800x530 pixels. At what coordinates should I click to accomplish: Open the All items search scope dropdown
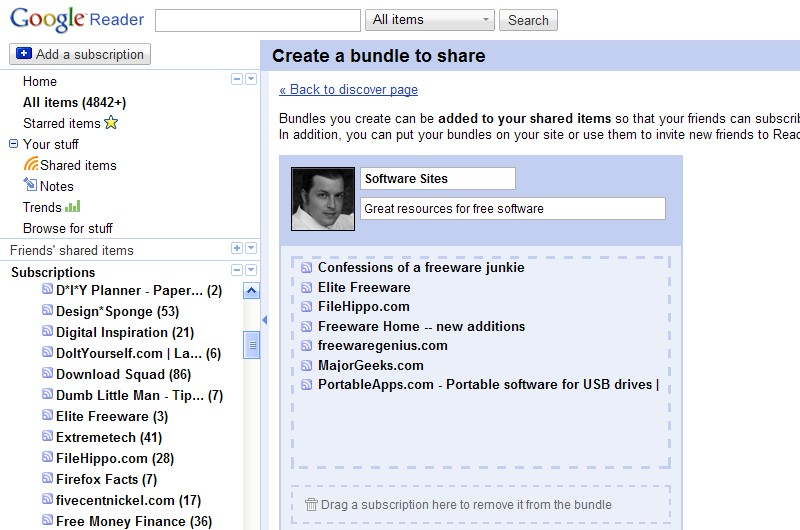point(430,20)
